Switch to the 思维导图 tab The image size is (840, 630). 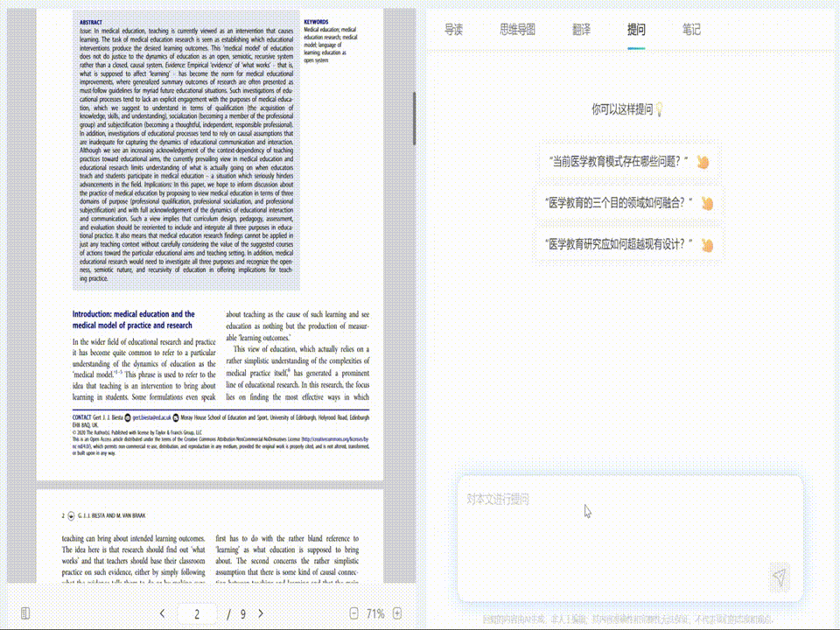pos(517,30)
